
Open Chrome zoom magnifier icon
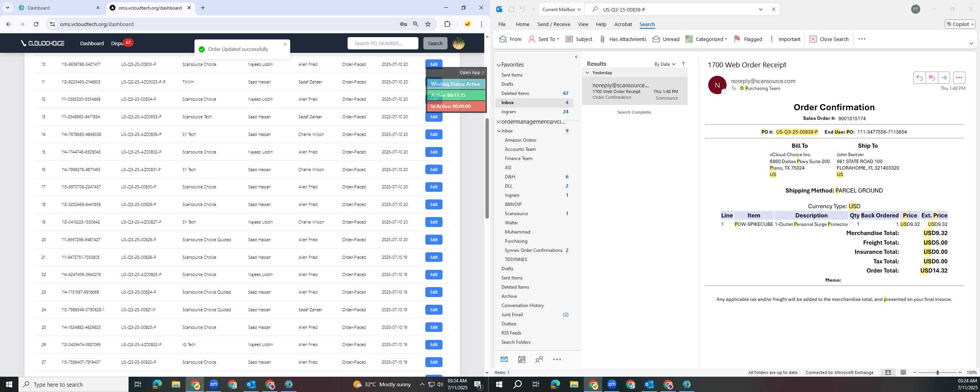point(415,24)
